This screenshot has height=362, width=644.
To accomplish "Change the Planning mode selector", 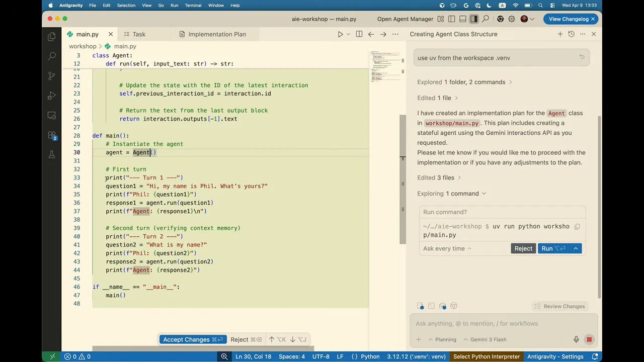I will click(442, 339).
